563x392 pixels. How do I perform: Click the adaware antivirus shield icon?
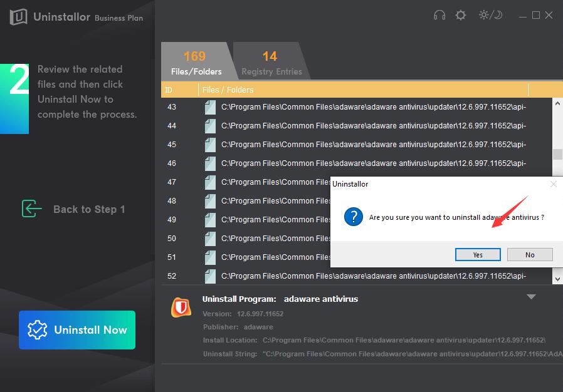coord(181,307)
